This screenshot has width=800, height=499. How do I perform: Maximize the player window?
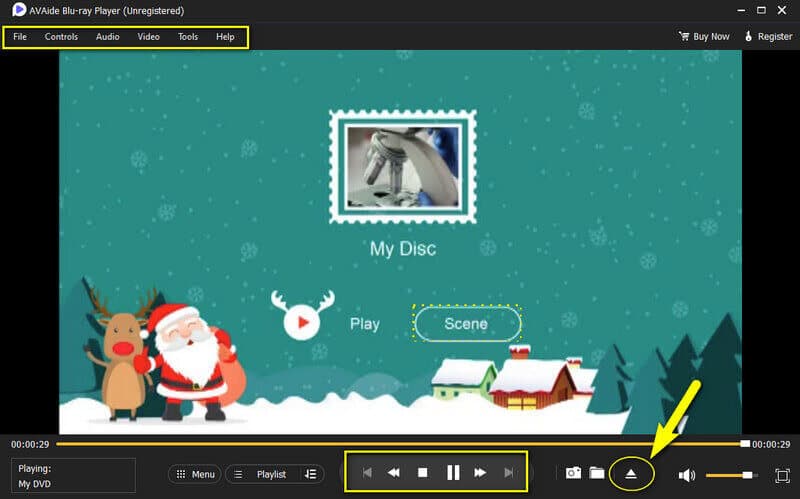(x=761, y=10)
